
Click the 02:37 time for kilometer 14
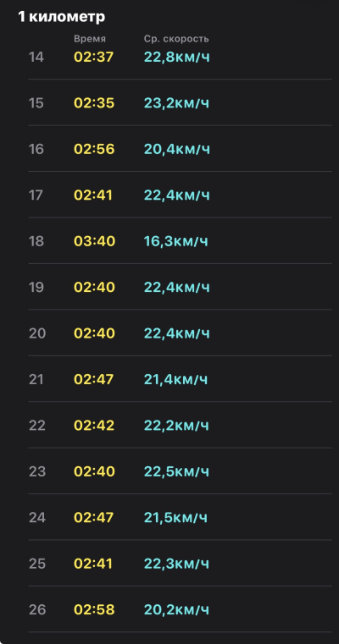click(93, 57)
